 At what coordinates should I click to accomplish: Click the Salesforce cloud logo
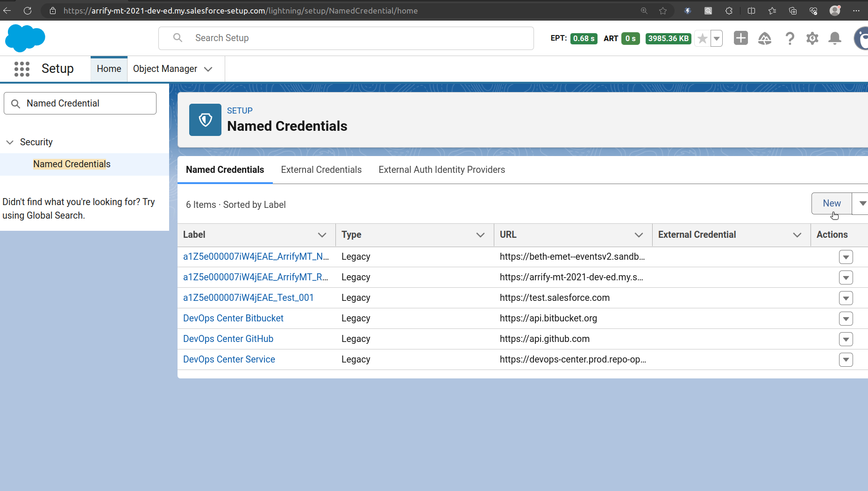(25, 38)
